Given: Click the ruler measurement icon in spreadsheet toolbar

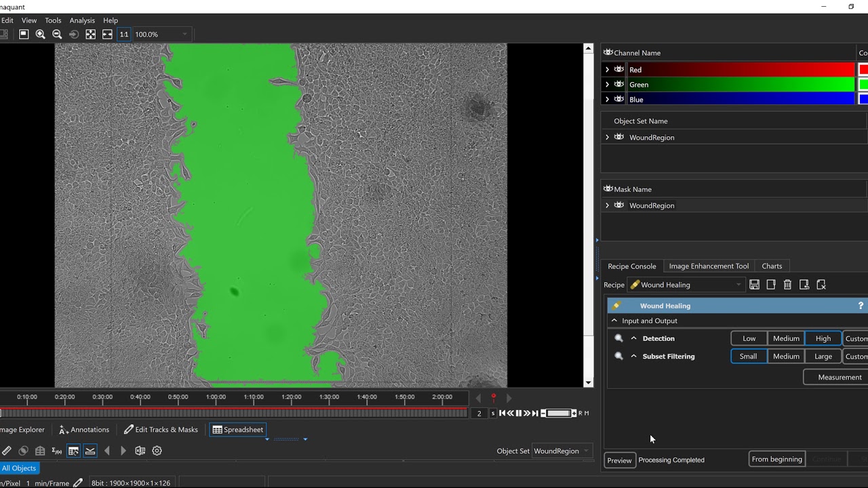Looking at the screenshot, I should [7, 451].
